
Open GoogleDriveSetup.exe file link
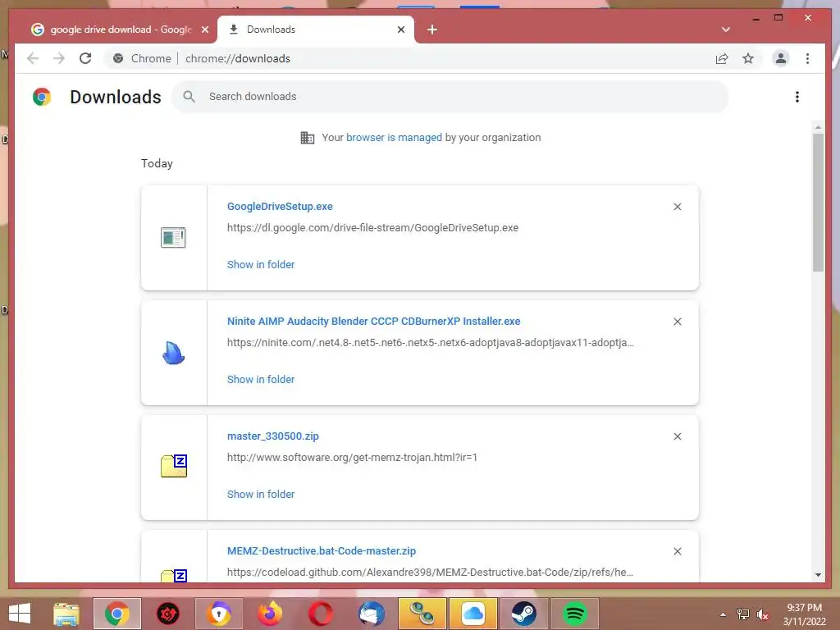tap(280, 206)
